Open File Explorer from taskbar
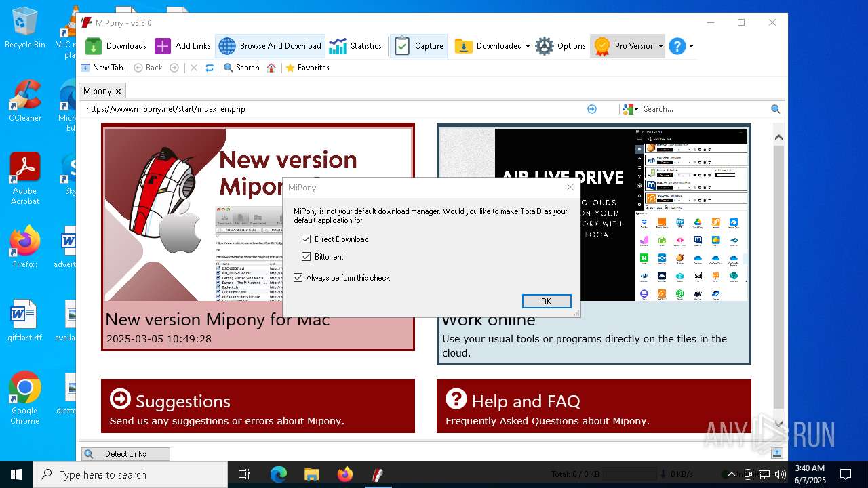This screenshot has width=868, height=488. pyautogui.click(x=311, y=474)
